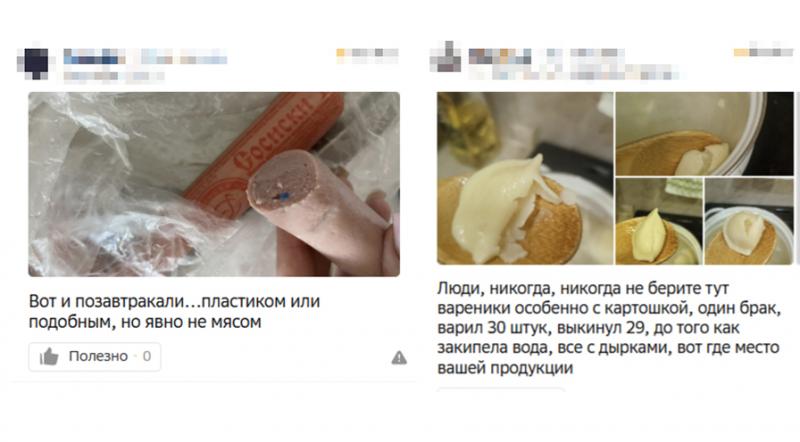Click the helpful count 0
Screen dimensions: 800x442
tap(147, 356)
